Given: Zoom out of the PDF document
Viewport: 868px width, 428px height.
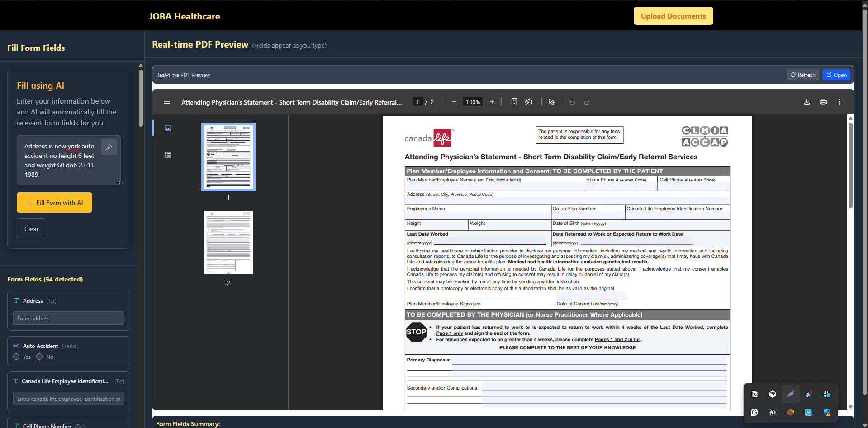Looking at the screenshot, I should point(454,102).
